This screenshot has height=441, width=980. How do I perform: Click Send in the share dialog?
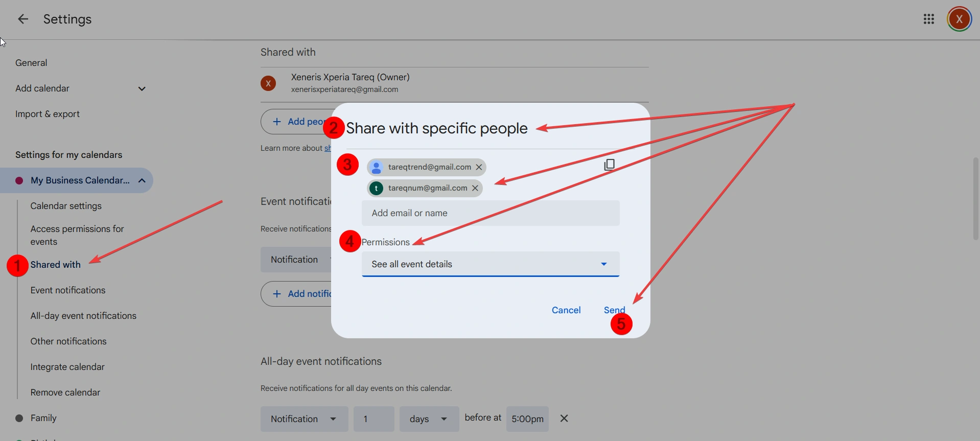tap(614, 310)
